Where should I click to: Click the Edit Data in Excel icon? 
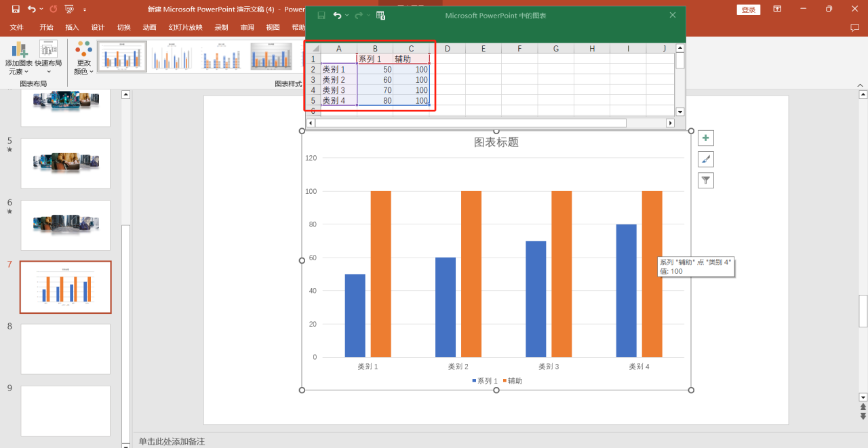[x=380, y=15]
